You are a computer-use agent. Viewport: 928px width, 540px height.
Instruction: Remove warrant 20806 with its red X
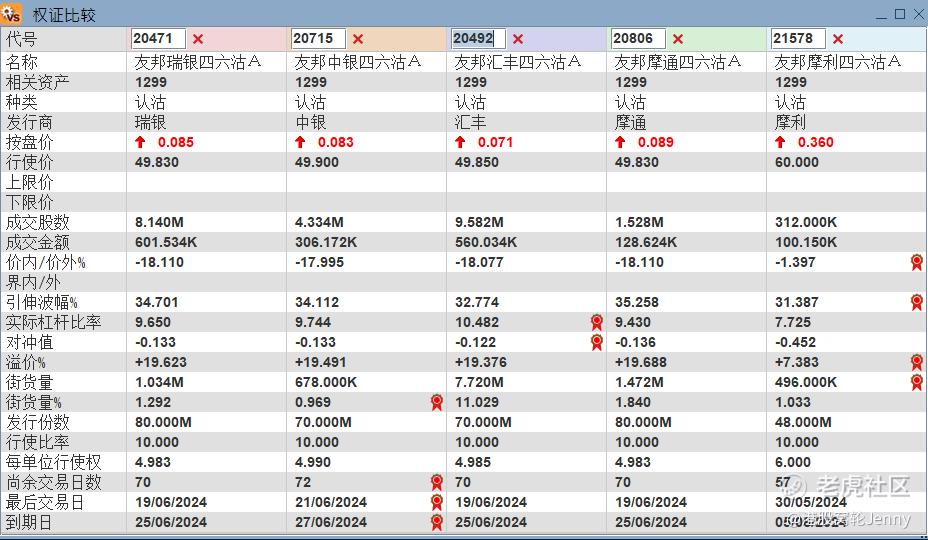(x=678, y=39)
